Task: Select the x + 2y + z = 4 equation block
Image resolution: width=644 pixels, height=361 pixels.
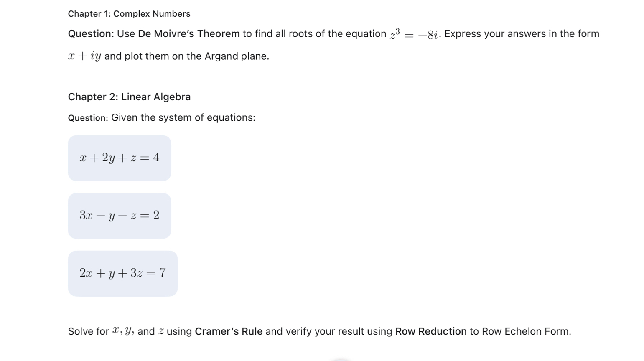Action: [x=120, y=158]
